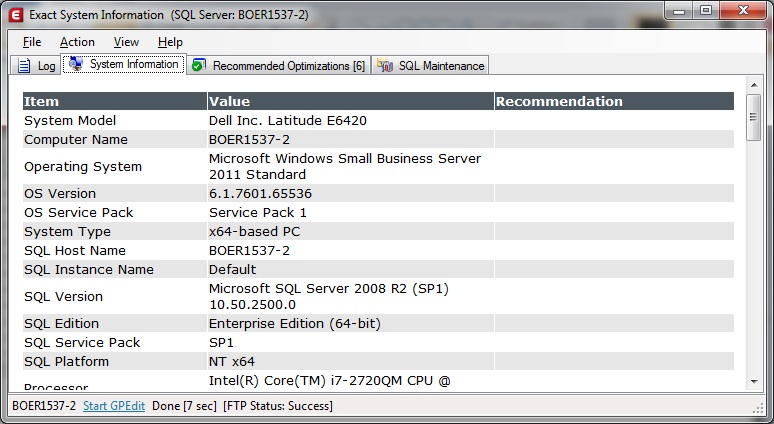Click Done [7 sec] status text
The image size is (774, 424).
point(184,406)
